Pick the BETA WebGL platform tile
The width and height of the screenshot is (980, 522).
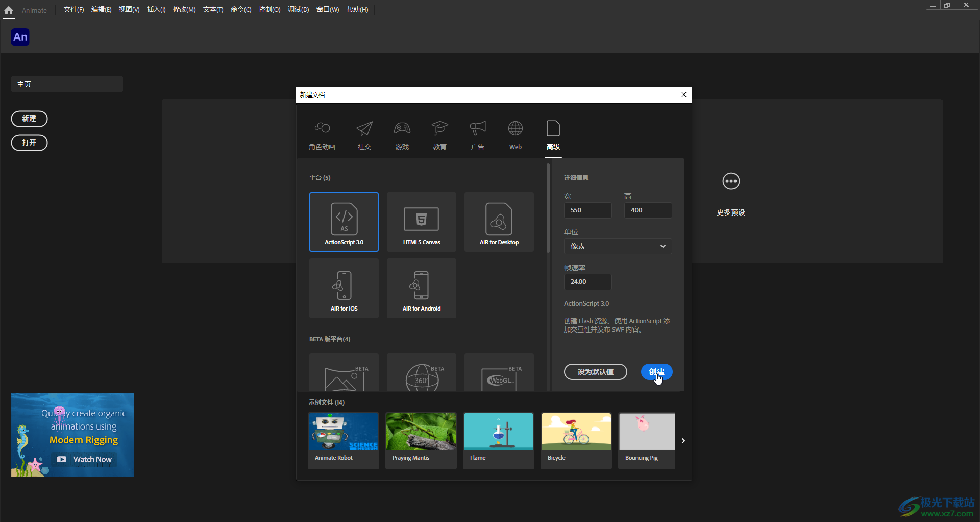click(x=499, y=373)
